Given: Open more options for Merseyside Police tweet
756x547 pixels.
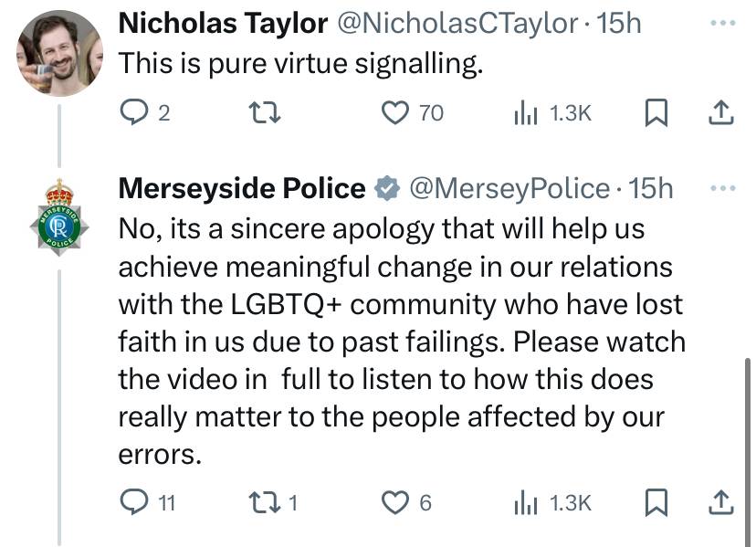Looking at the screenshot, I should pos(723,188).
